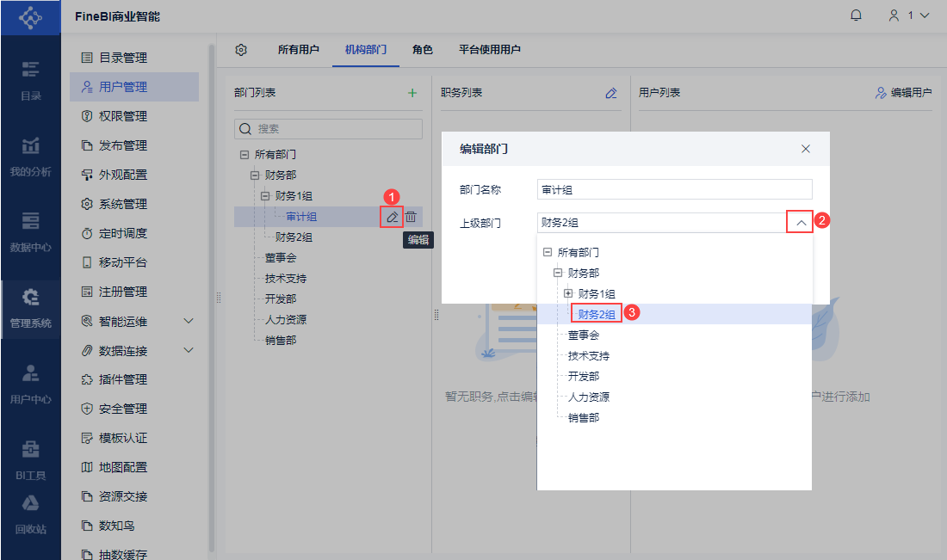Open 安全管理 menu item

point(134,409)
